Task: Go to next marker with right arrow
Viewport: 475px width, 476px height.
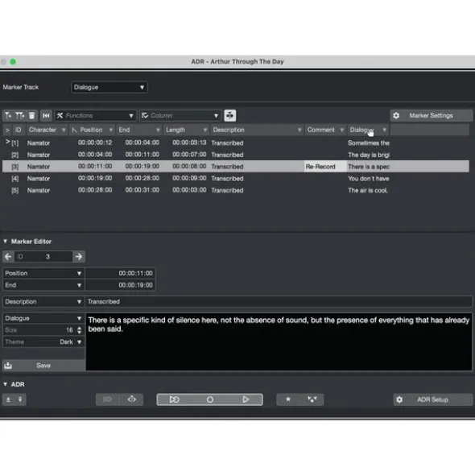Action: [79, 256]
